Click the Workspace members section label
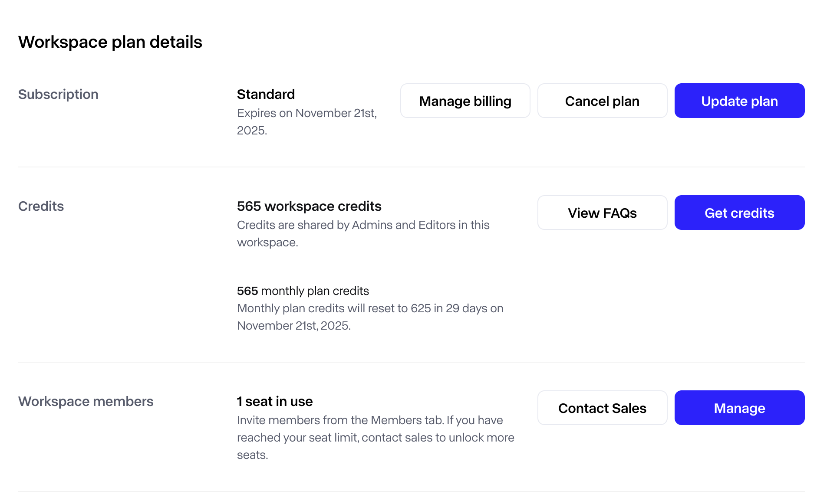Image resolution: width=817 pixels, height=504 pixels. coord(86,401)
